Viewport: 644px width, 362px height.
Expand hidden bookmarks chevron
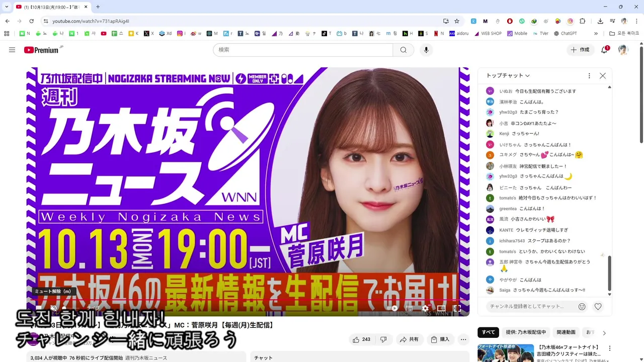click(x=596, y=34)
